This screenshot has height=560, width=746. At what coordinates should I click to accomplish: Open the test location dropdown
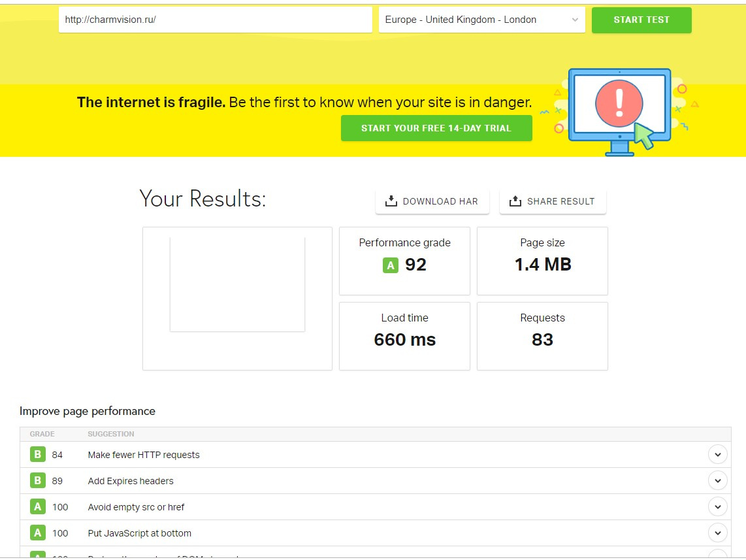tap(481, 20)
